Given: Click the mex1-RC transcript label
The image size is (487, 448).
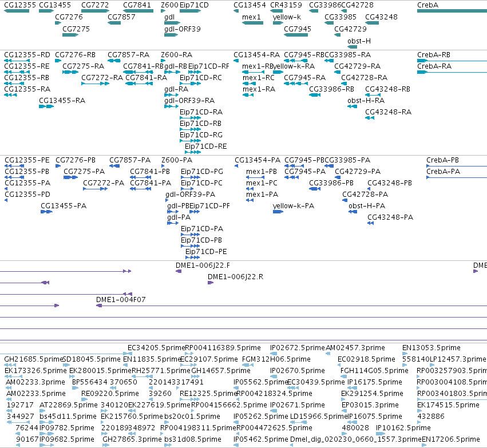Looking at the screenshot, I should pos(259,78).
